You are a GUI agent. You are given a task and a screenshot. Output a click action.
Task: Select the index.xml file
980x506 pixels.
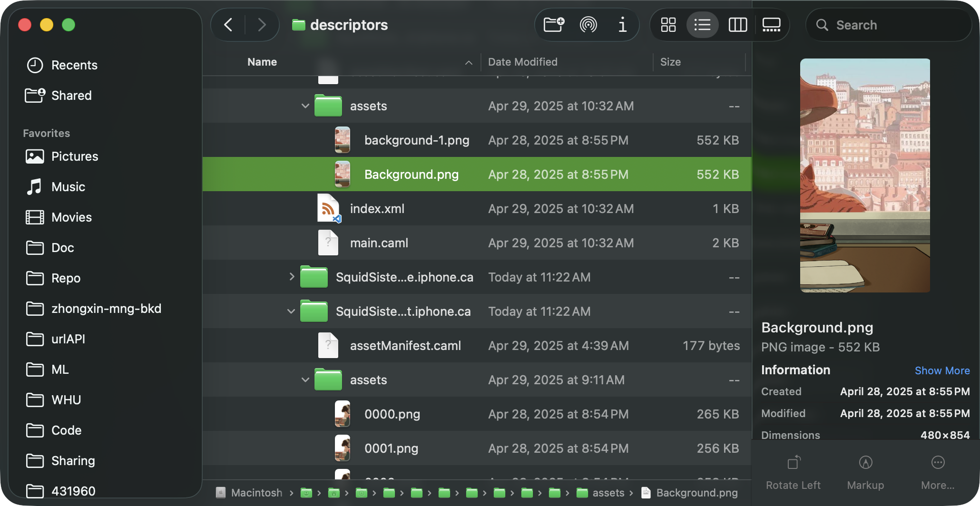click(377, 209)
